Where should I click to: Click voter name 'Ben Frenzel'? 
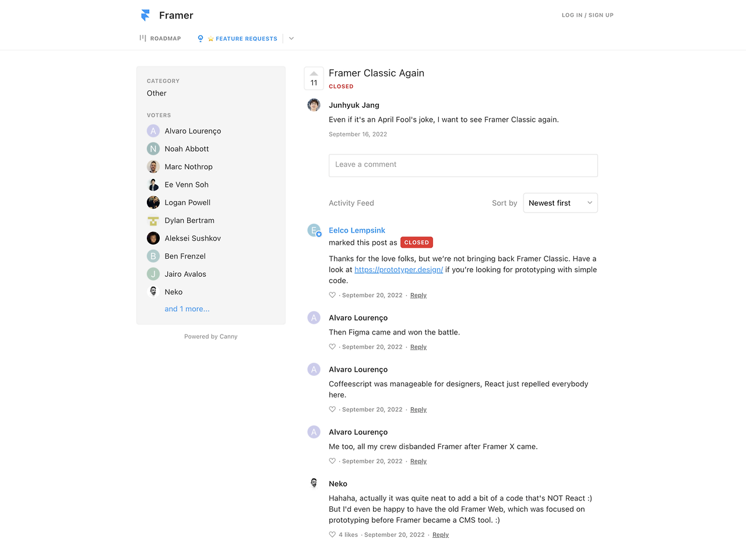point(185,256)
